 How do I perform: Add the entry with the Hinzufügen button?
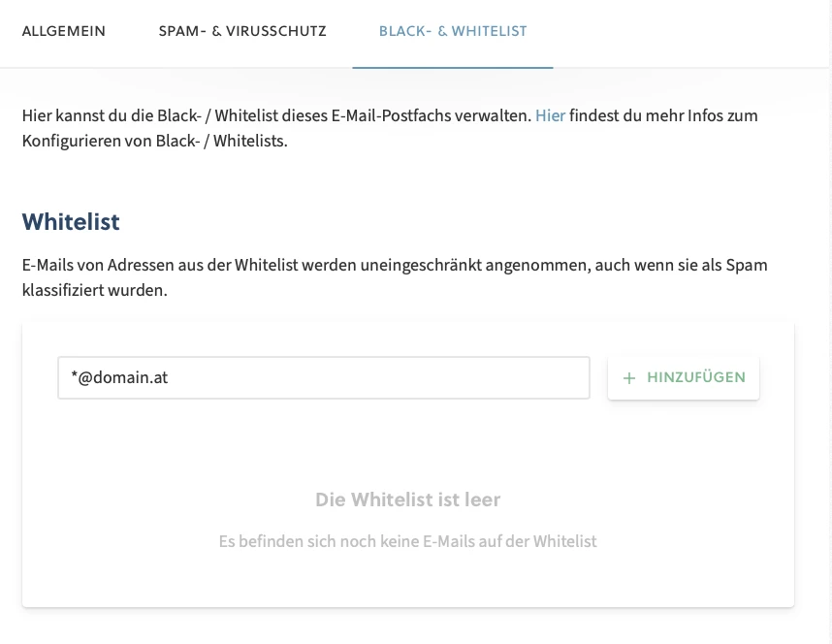[x=684, y=377]
